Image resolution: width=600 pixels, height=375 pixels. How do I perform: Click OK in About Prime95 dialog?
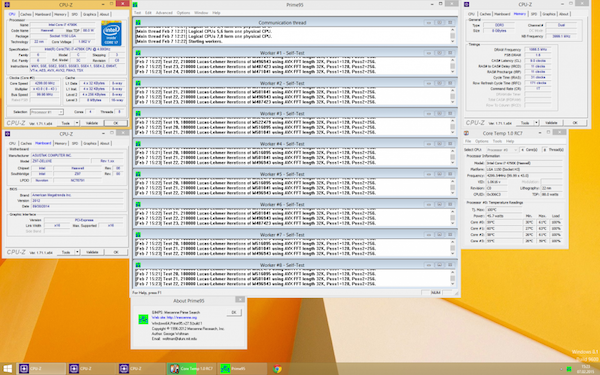tap(234, 312)
